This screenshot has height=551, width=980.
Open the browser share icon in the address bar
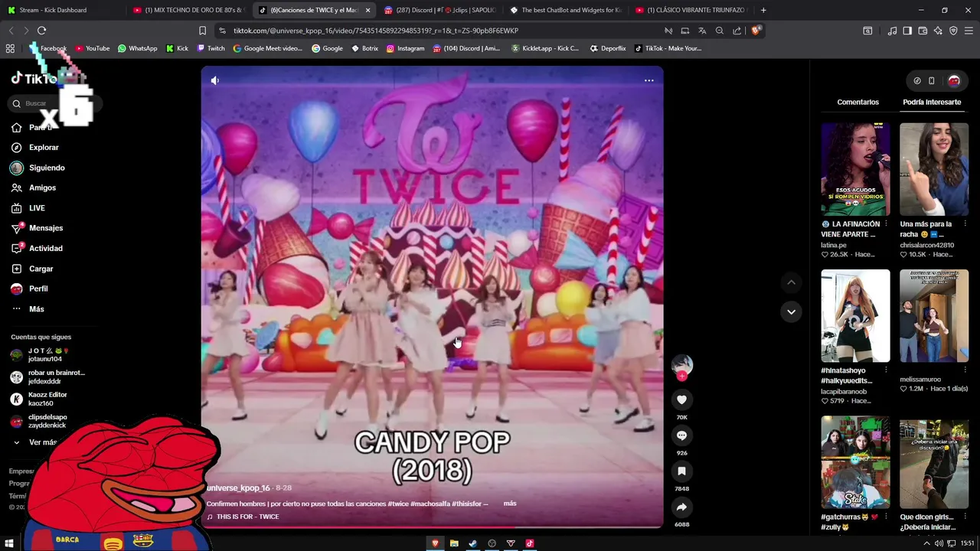tap(737, 31)
